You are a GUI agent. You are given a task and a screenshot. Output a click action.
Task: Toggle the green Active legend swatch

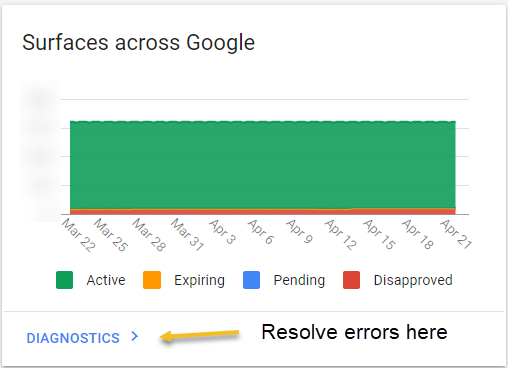click(x=65, y=280)
